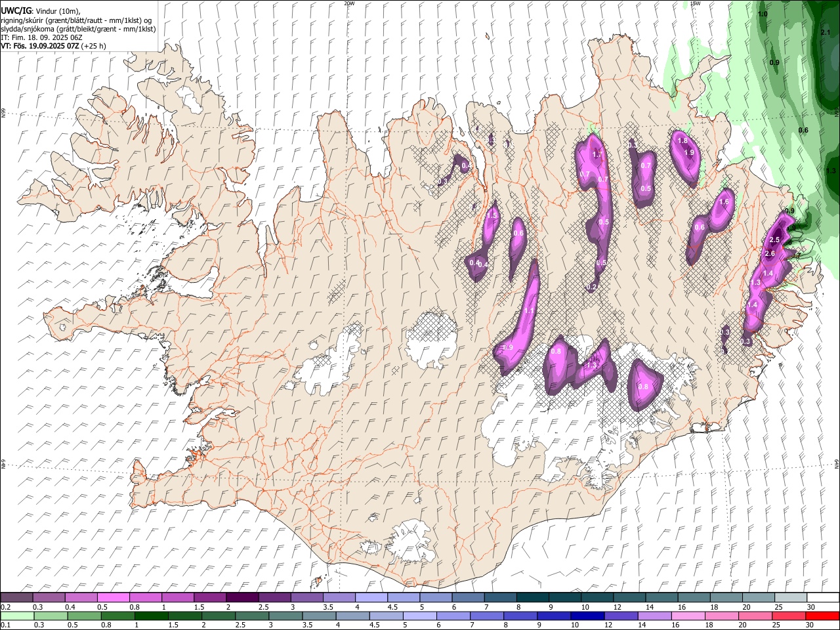Click the 20W longitude label at the top
Image resolution: width=840 pixels, height=630 pixels.
click(349, 3)
